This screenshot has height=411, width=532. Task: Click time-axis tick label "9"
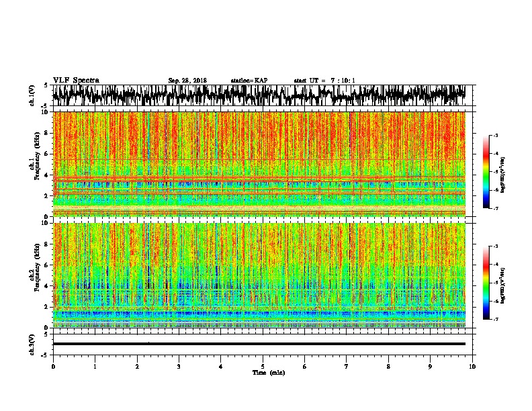tap(430, 367)
